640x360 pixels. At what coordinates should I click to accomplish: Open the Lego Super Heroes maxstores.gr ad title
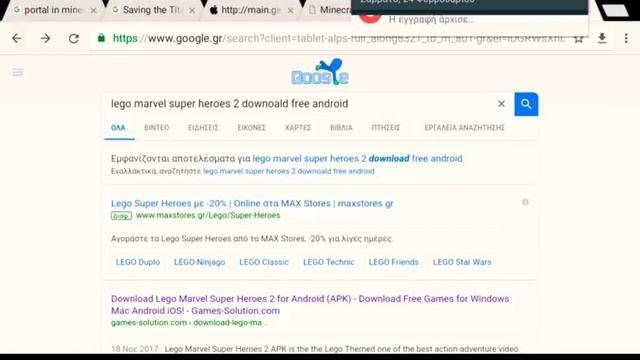(x=252, y=203)
